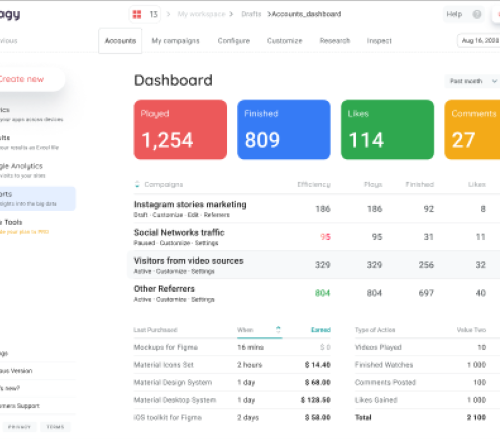This screenshot has width=500, height=440.
Task: Click the When column sort arrows
Action: click(278, 330)
